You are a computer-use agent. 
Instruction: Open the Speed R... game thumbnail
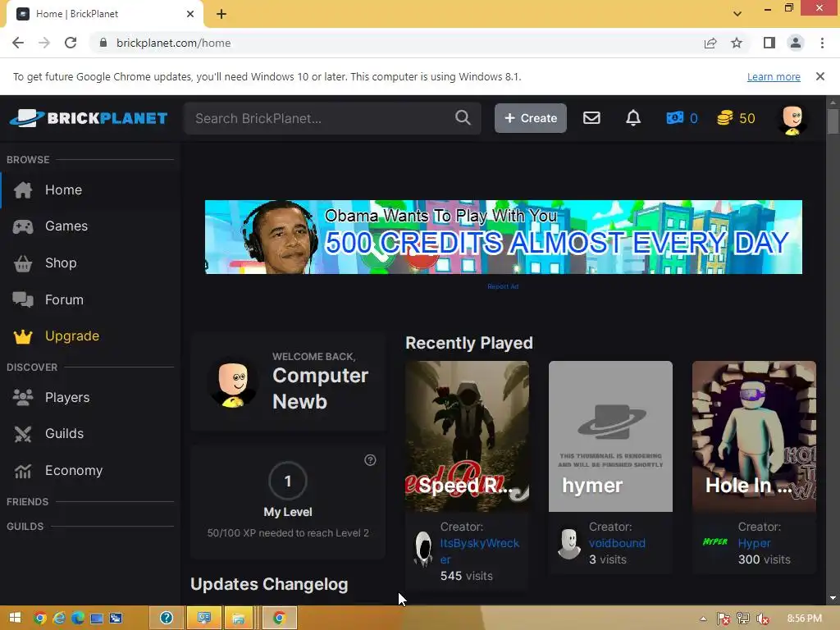467,436
